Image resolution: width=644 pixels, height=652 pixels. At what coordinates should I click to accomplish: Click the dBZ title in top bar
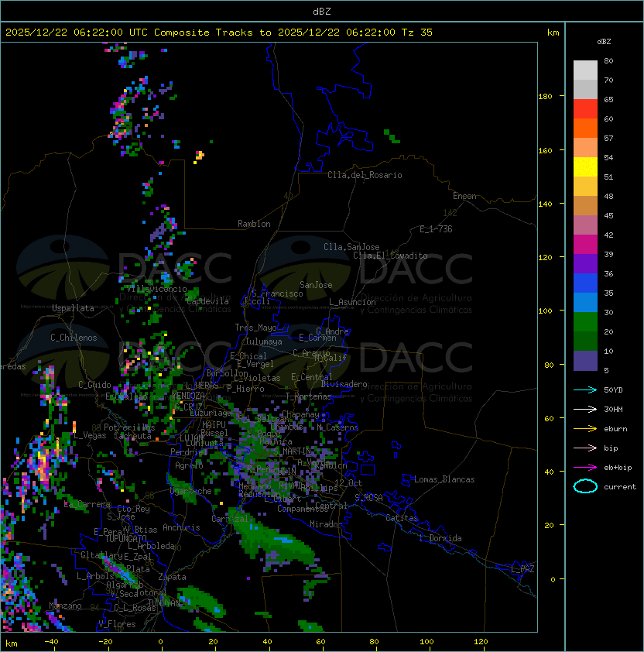point(322,12)
